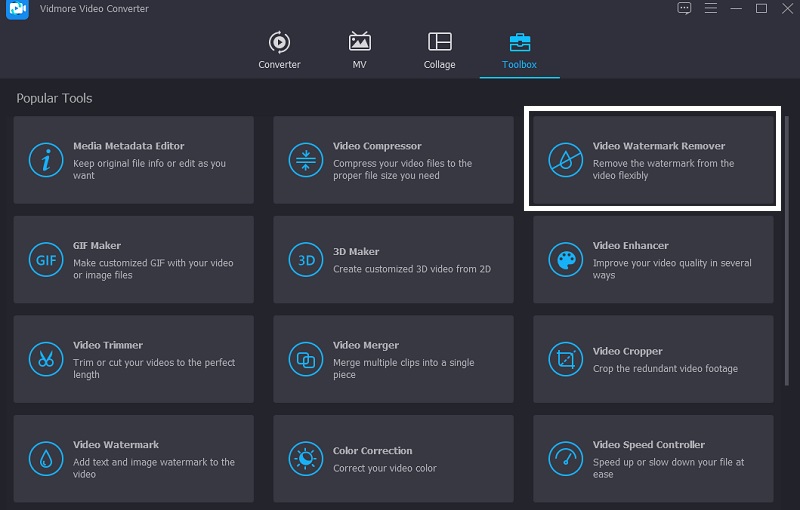The width and height of the screenshot is (800, 510).
Task: Click the Video Watermark Remover title text
Action: tap(658, 146)
